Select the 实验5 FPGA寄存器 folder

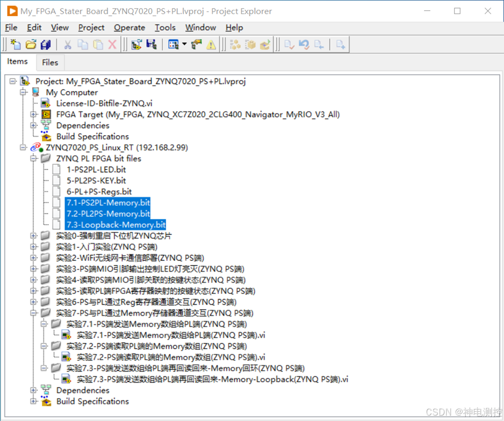coord(155,291)
